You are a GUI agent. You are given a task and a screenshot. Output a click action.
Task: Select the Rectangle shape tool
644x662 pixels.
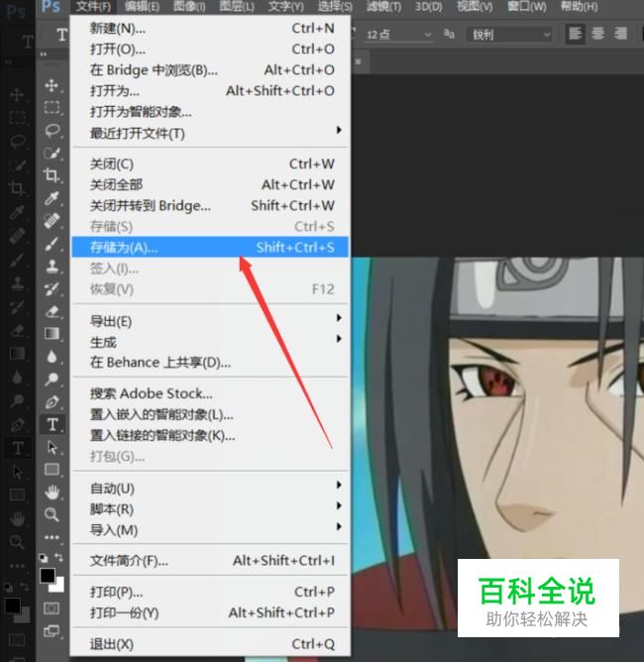[x=52, y=470]
